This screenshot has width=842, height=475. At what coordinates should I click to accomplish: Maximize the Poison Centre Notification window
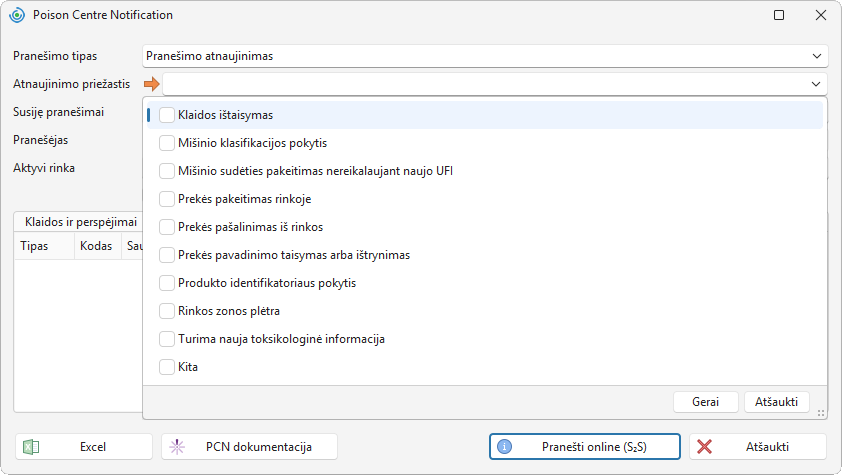tap(779, 15)
